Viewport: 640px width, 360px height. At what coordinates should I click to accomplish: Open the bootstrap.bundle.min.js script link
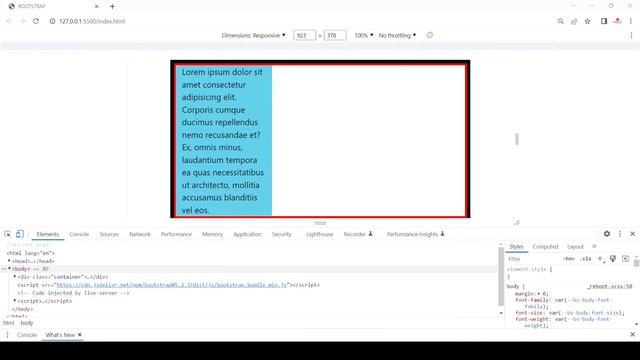coord(171,285)
